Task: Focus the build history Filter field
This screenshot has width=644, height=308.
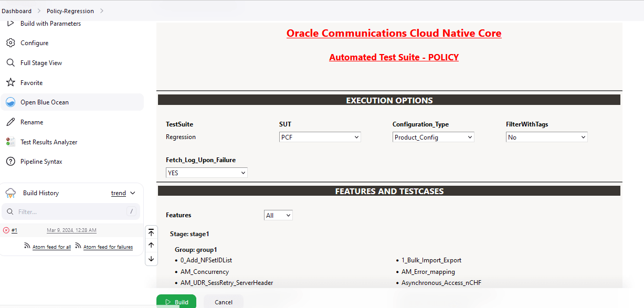Action: coord(71,211)
